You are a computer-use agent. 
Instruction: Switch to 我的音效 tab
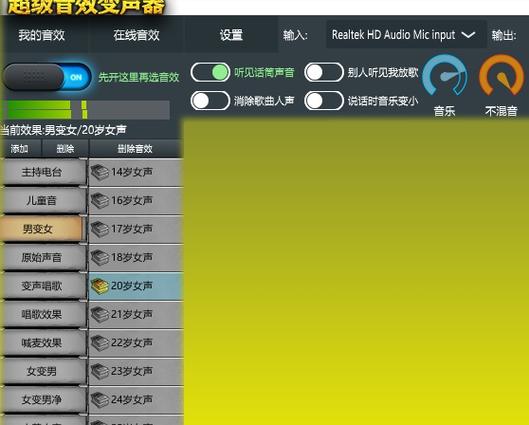[x=41, y=35]
